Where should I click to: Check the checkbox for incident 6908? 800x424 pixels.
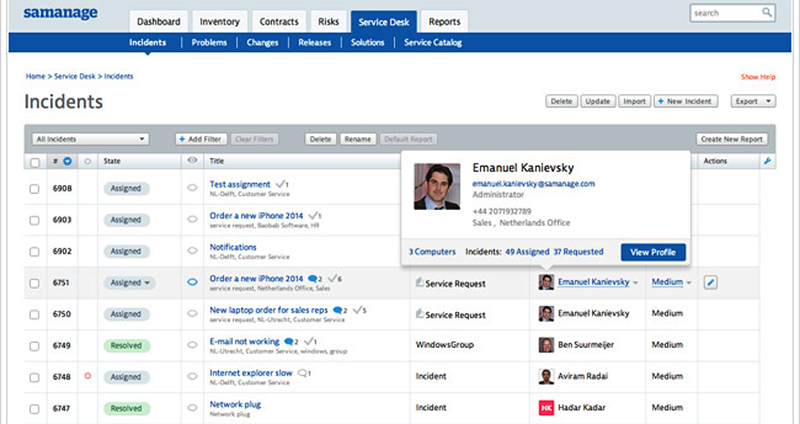tap(35, 188)
